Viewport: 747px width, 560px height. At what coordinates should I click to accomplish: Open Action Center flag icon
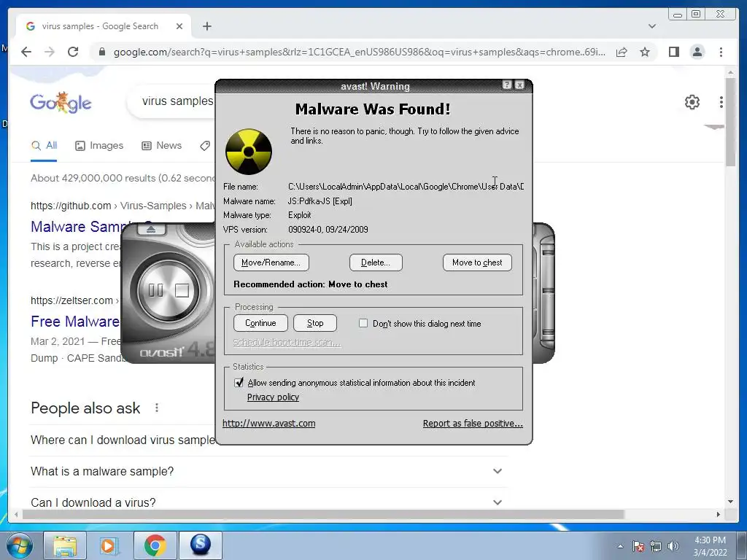pos(638,546)
